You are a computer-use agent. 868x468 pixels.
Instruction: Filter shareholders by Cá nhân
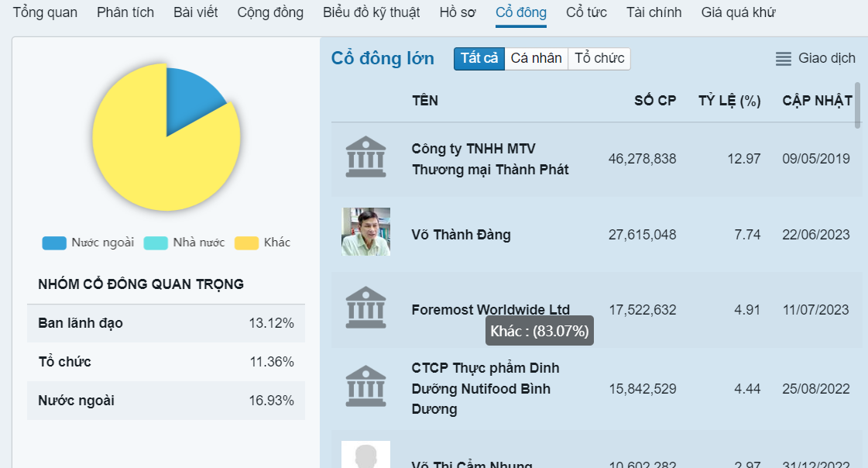pyautogui.click(x=536, y=59)
